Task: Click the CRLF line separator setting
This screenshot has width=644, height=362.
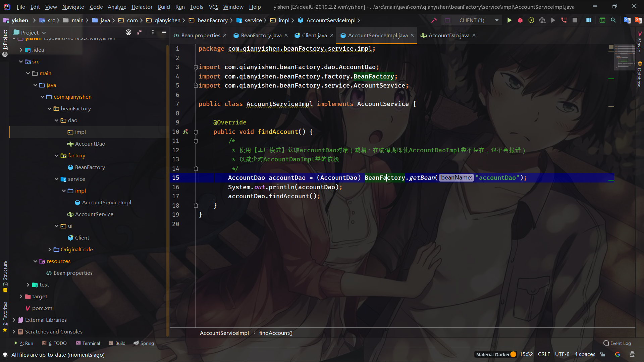Action: 544,354
